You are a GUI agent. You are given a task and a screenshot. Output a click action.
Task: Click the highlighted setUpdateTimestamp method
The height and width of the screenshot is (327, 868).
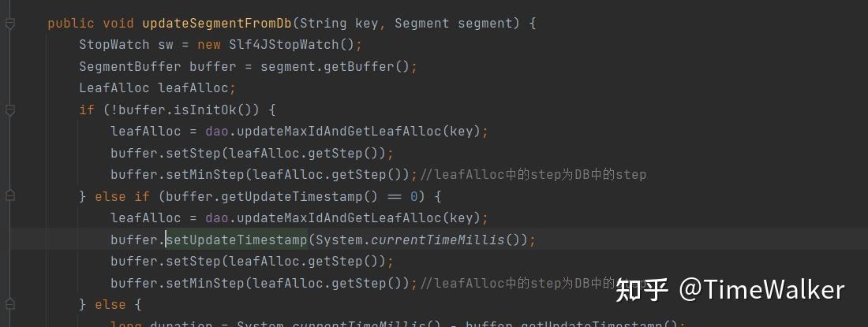tap(237, 240)
